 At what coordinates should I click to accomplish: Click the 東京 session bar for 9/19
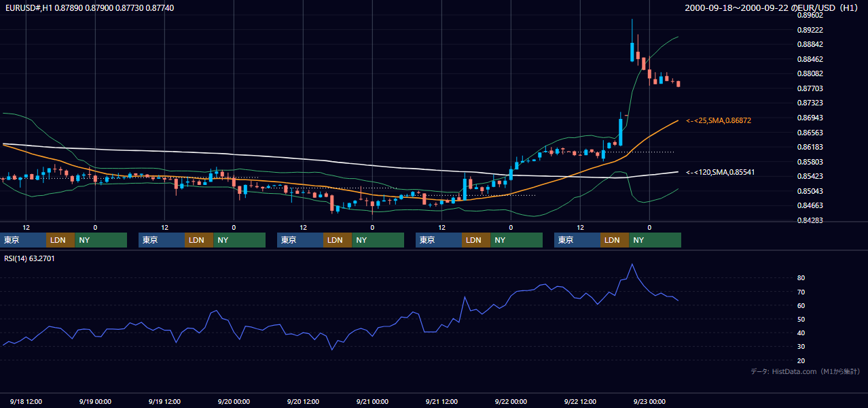pos(162,240)
